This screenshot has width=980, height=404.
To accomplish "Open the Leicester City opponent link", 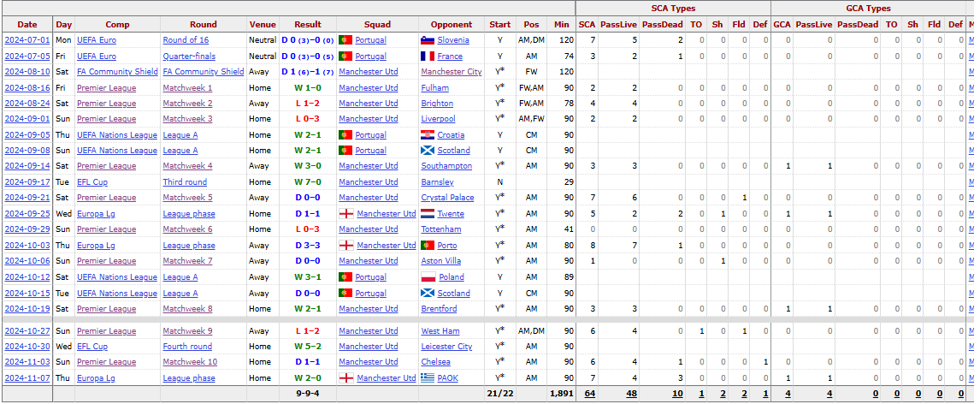I will pos(447,347).
